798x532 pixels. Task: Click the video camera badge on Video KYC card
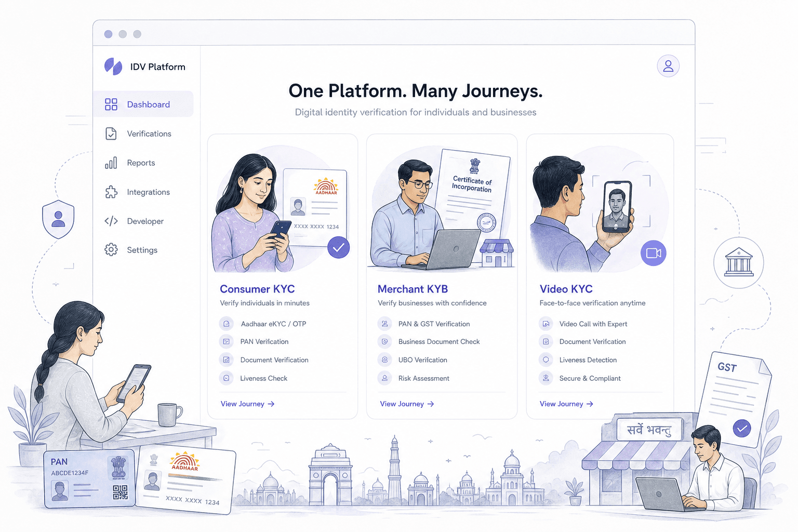pos(654,253)
